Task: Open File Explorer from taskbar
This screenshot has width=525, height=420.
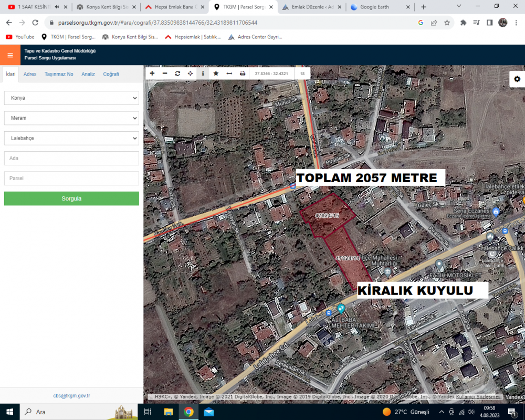Action: tap(168, 412)
